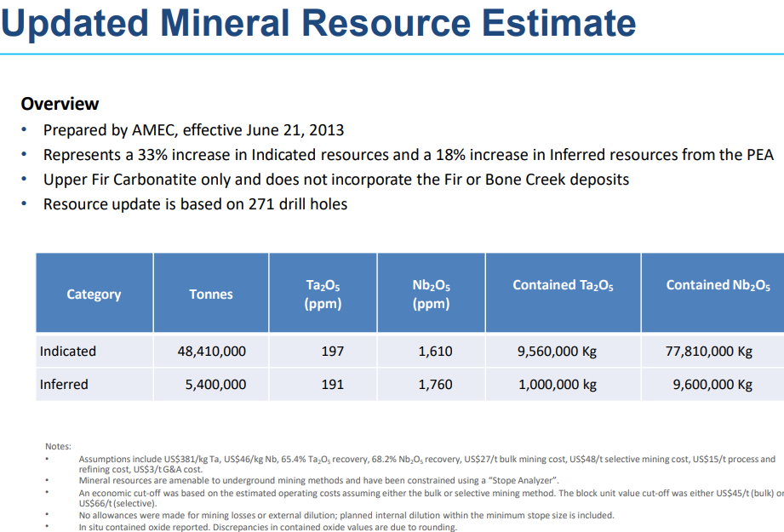Viewport: 784px width, 532px height.
Task: Select the 'Prepared by AMEC' bullet line
Action: [x=193, y=130]
